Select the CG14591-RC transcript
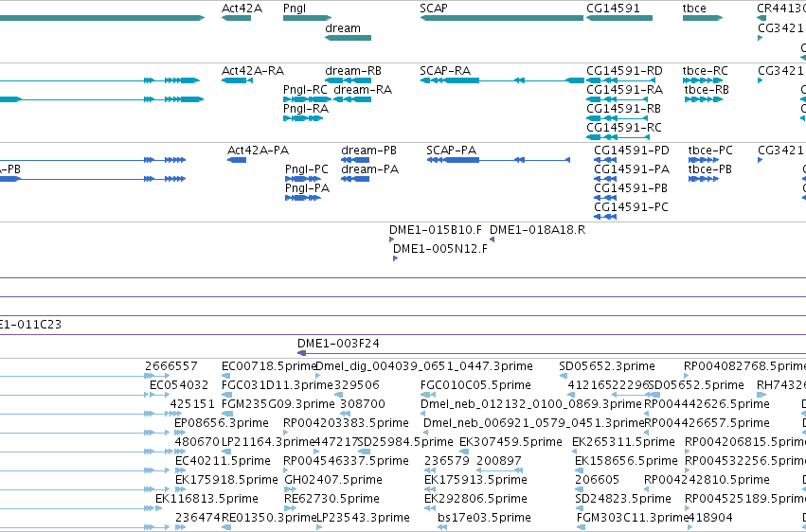The image size is (806, 532). tap(618, 137)
